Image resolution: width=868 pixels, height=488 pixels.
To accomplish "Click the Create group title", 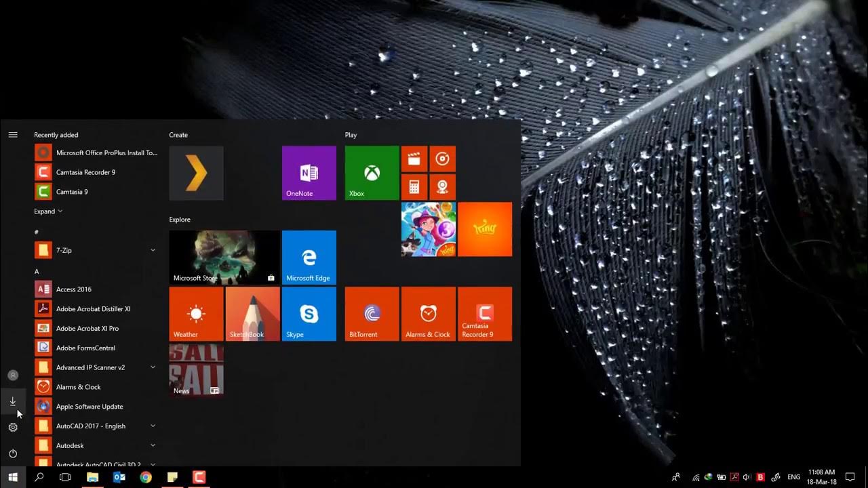I will pos(178,135).
